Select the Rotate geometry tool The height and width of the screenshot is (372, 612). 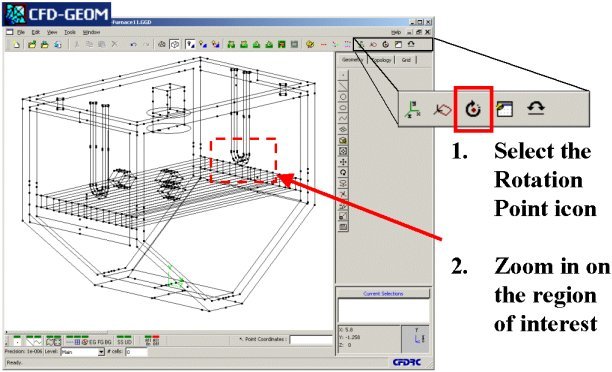tap(343, 173)
